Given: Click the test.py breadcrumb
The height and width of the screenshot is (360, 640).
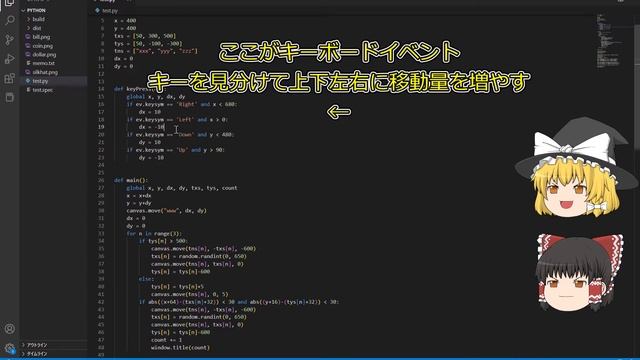Looking at the screenshot, I should point(110,11).
